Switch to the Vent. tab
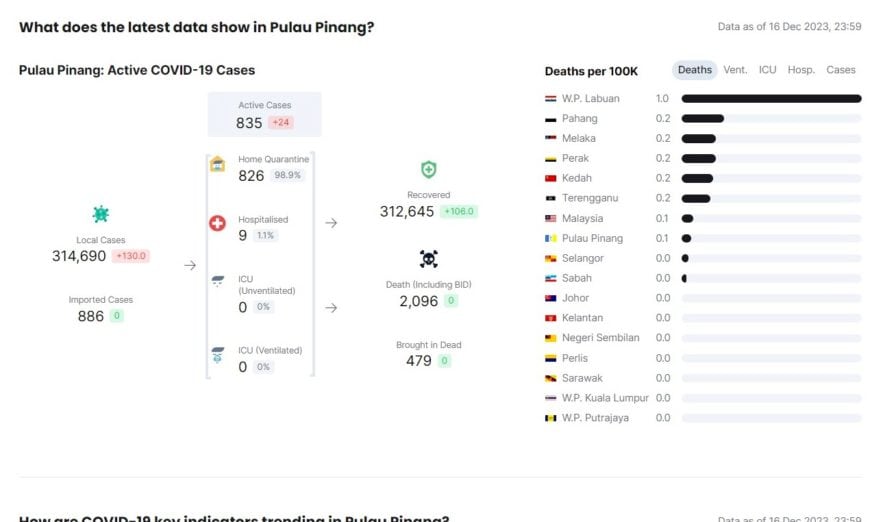Screen dimensions: 870x522 click(735, 70)
